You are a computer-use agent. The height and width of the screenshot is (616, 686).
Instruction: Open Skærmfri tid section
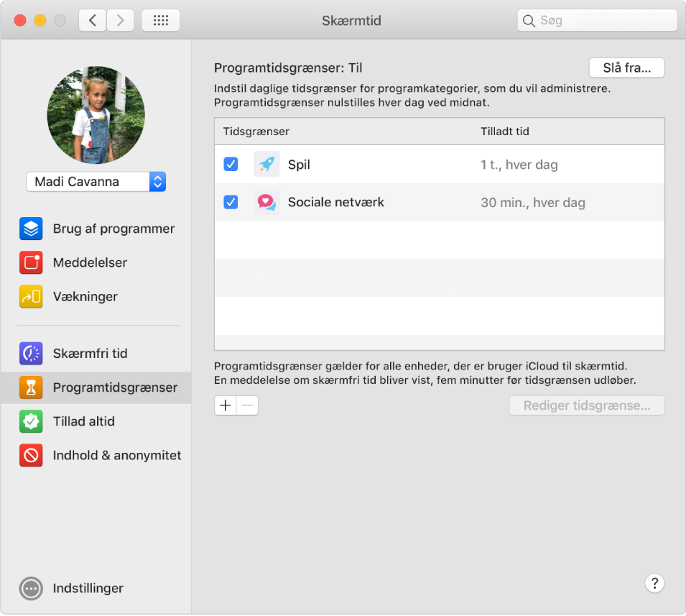96,354
